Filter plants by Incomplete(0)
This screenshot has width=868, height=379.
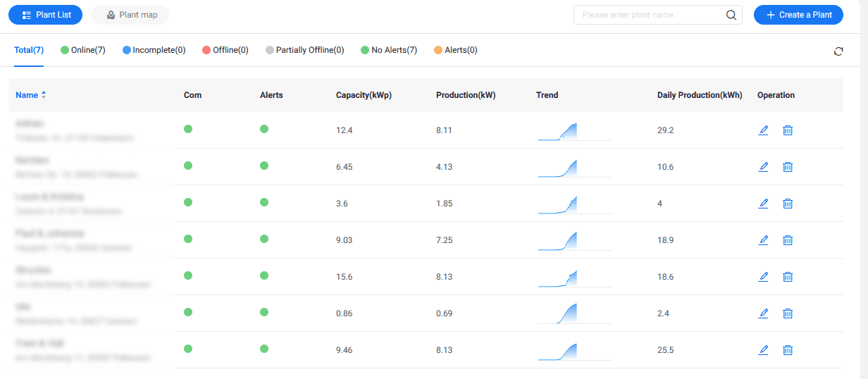coord(154,50)
